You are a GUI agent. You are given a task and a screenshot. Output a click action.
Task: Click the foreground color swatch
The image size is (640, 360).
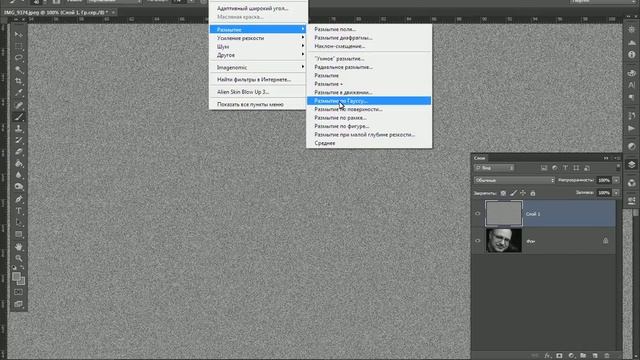(16, 276)
